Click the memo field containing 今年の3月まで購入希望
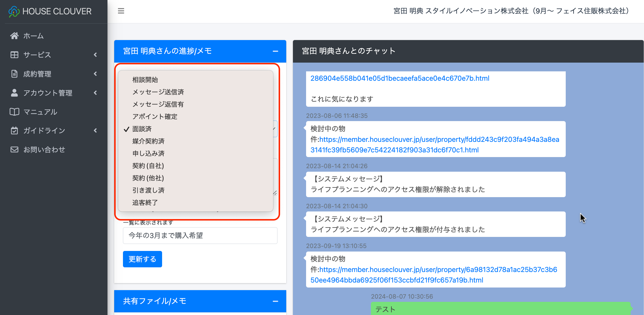Screen dimensions: 644x315 click(x=200, y=236)
